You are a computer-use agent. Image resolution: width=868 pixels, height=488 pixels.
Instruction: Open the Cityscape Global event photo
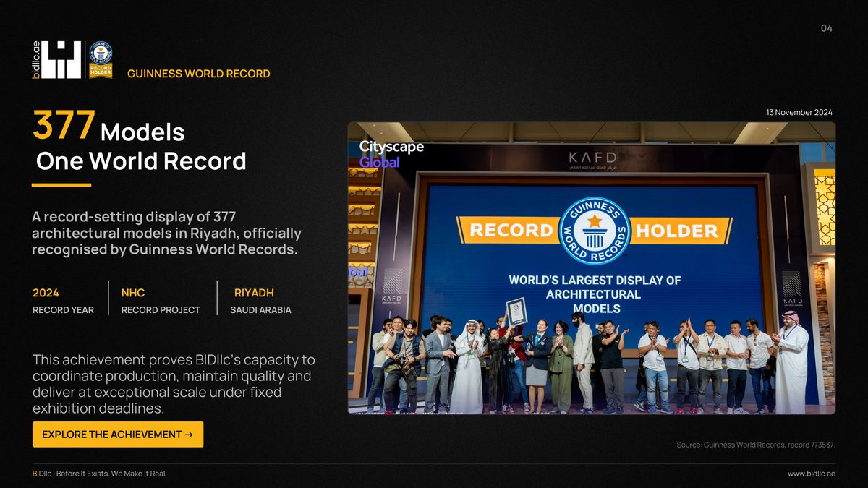(592, 267)
